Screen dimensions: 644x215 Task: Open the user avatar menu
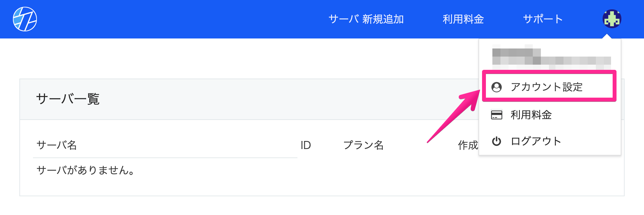[612, 19]
